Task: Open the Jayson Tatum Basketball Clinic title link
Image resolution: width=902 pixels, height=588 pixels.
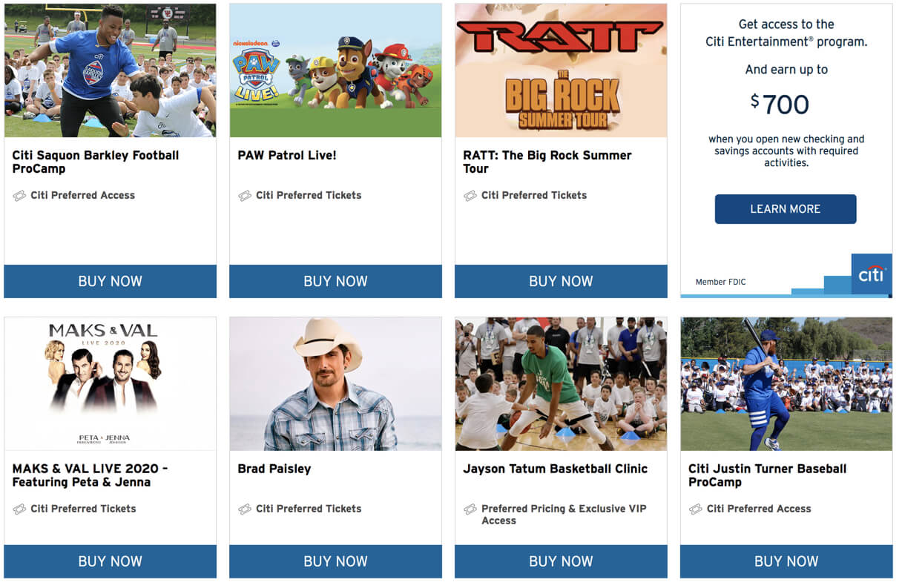Action: pyautogui.click(x=556, y=469)
